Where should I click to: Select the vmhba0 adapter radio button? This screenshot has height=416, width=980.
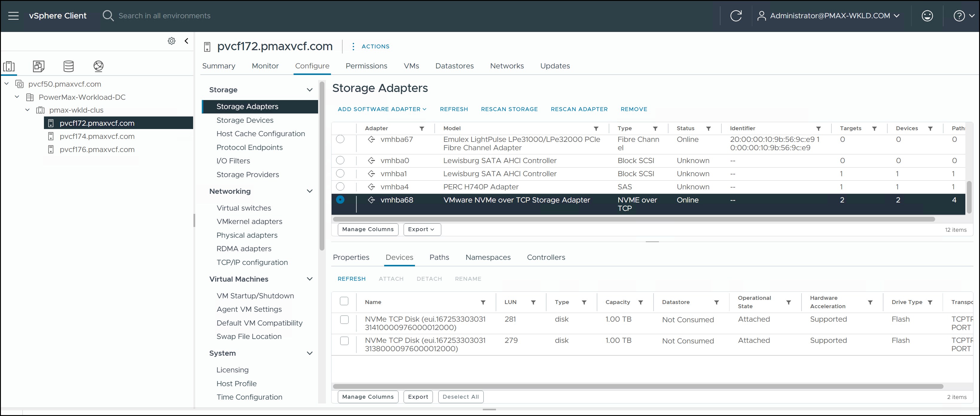pos(340,160)
